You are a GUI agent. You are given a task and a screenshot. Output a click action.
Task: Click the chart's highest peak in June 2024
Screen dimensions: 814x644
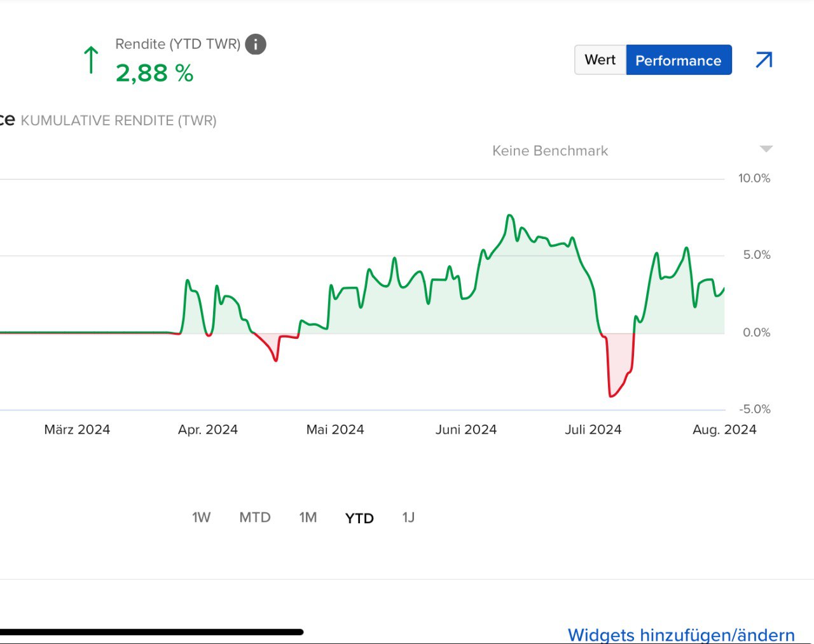pos(510,216)
